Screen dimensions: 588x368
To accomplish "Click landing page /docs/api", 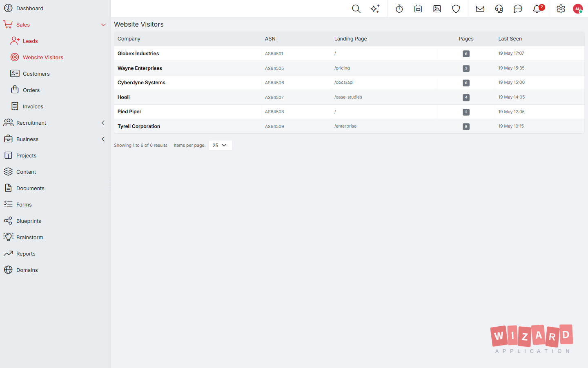I will [x=344, y=83].
